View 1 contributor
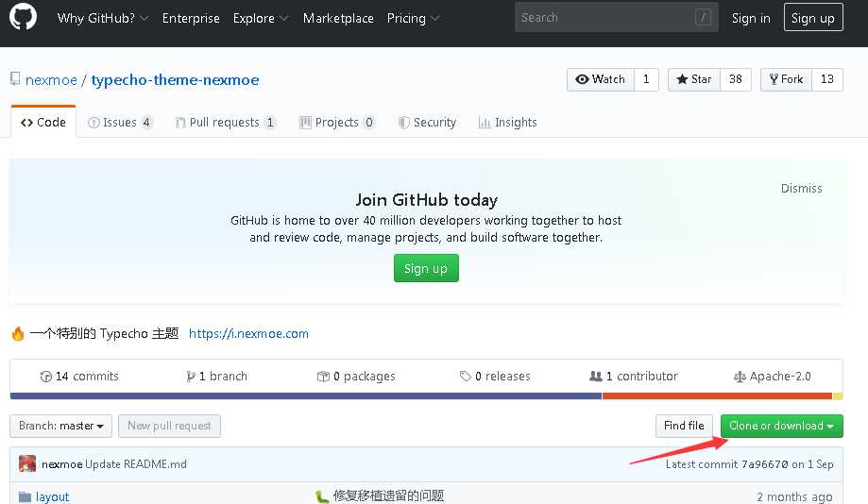 633,377
